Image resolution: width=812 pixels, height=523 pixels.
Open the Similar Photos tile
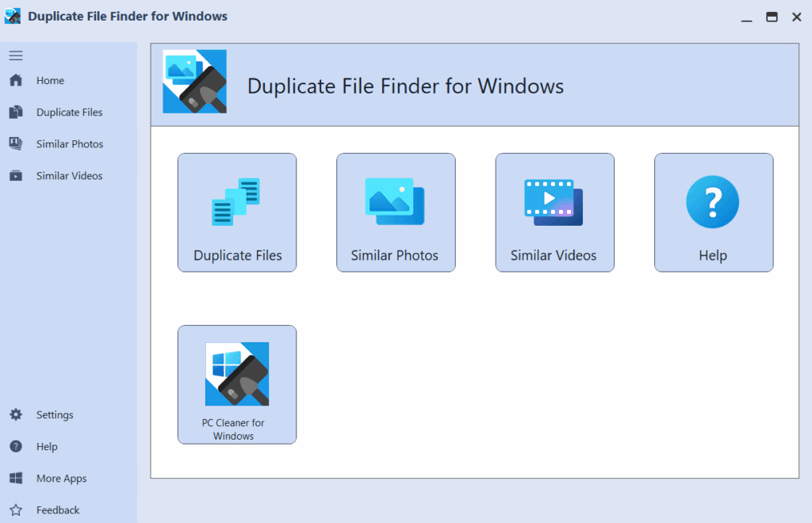pyautogui.click(x=396, y=212)
